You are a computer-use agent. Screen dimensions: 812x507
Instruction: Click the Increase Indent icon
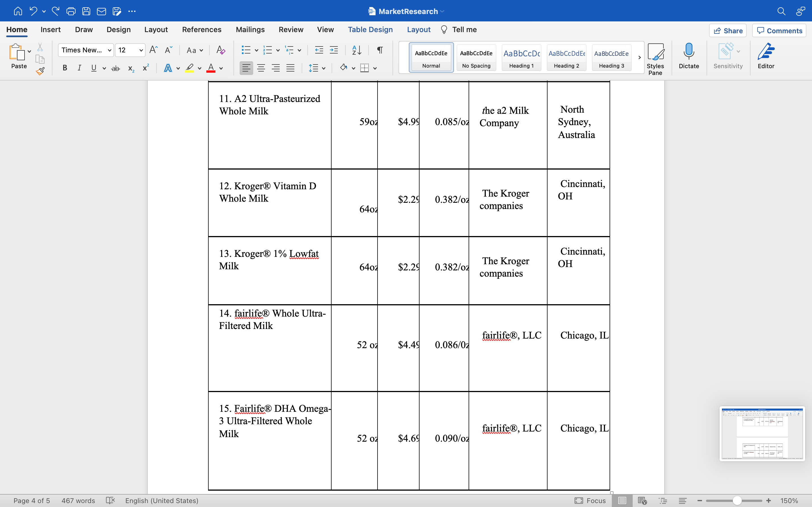[334, 50]
